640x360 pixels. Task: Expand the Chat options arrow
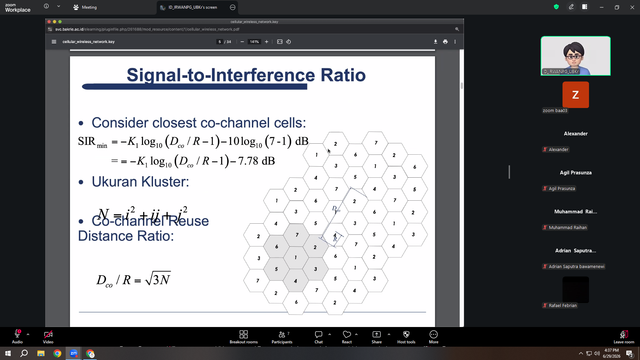pyautogui.click(x=329, y=334)
